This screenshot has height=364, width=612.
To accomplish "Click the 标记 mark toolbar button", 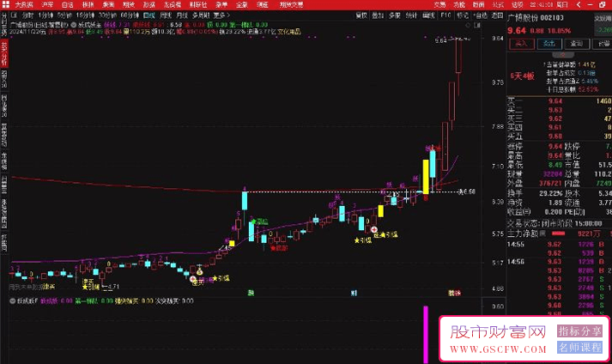I will 463,15.
